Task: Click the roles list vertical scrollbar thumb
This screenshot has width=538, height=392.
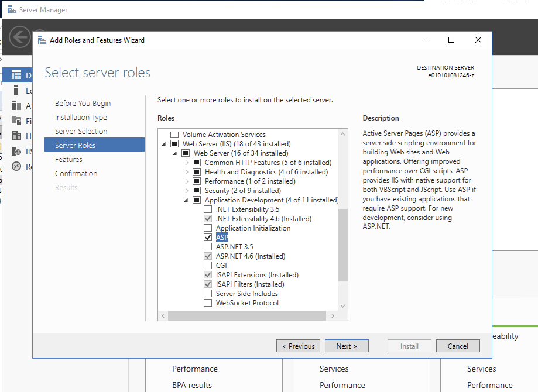Action: click(x=342, y=245)
